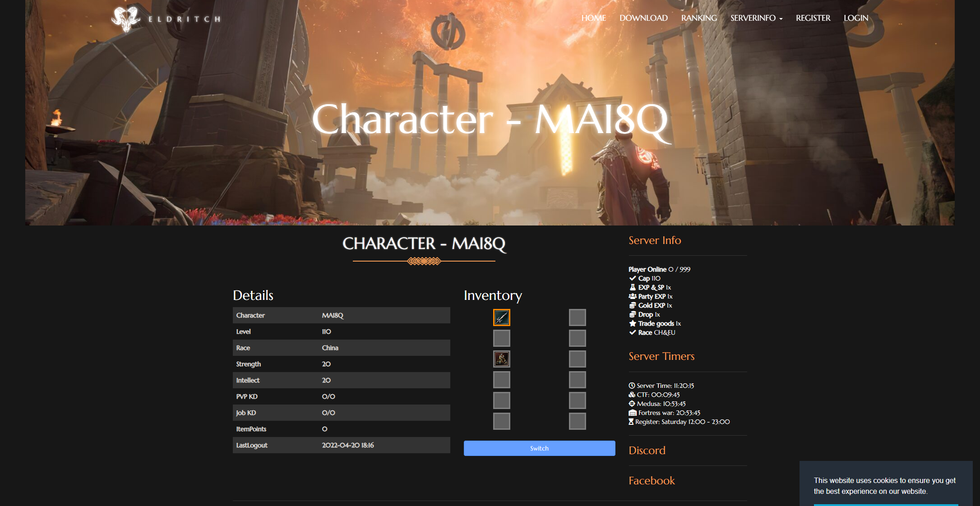The height and width of the screenshot is (506, 980).
Task: Click the clock icon beside Server Time
Action: pyautogui.click(x=632, y=386)
